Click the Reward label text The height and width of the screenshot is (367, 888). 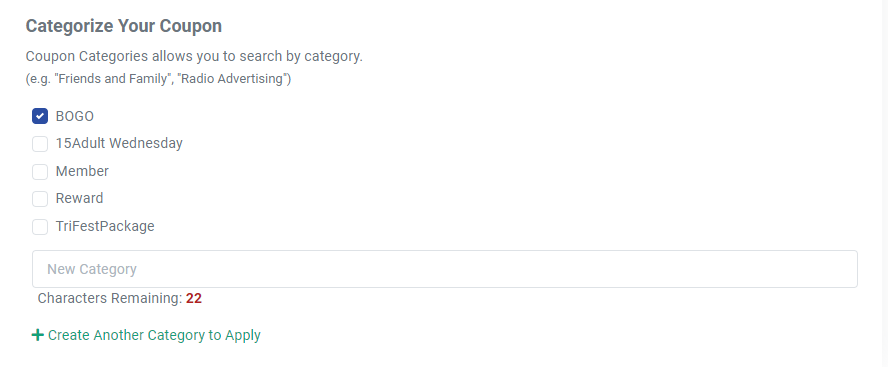pyautogui.click(x=79, y=199)
